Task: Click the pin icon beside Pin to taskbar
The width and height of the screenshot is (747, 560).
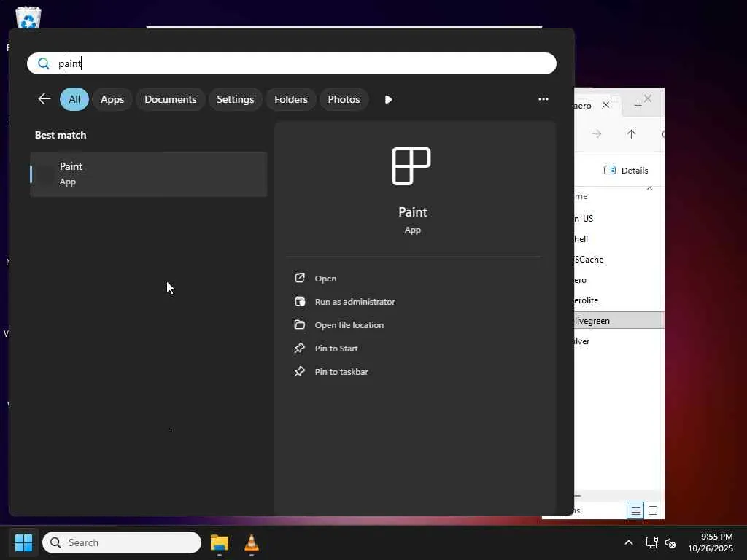Action: pos(299,371)
